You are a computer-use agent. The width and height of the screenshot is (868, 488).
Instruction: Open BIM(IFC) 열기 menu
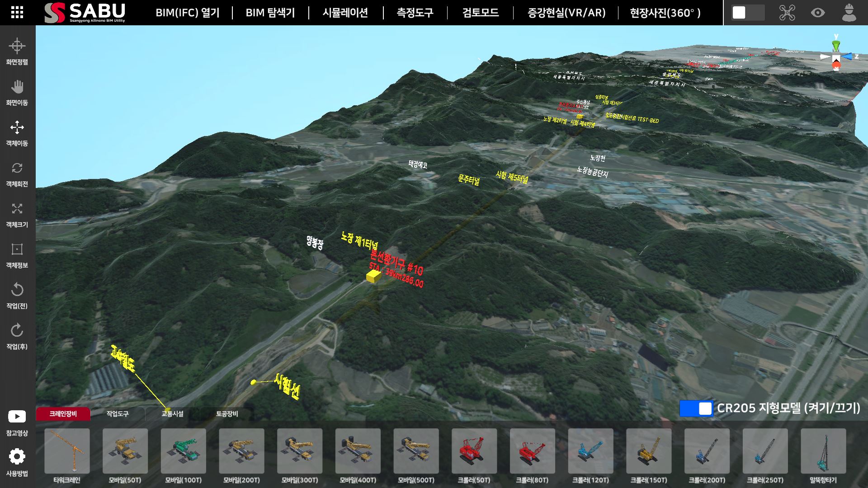[x=188, y=13]
